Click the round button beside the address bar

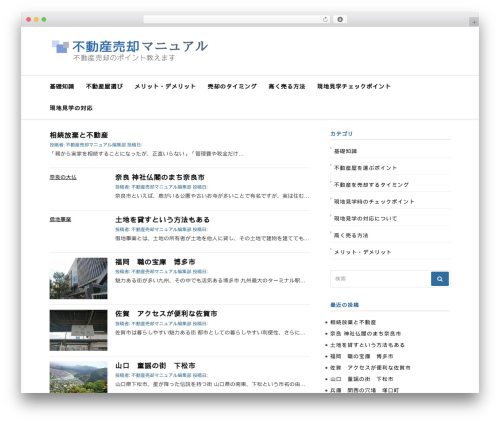(x=340, y=19)
